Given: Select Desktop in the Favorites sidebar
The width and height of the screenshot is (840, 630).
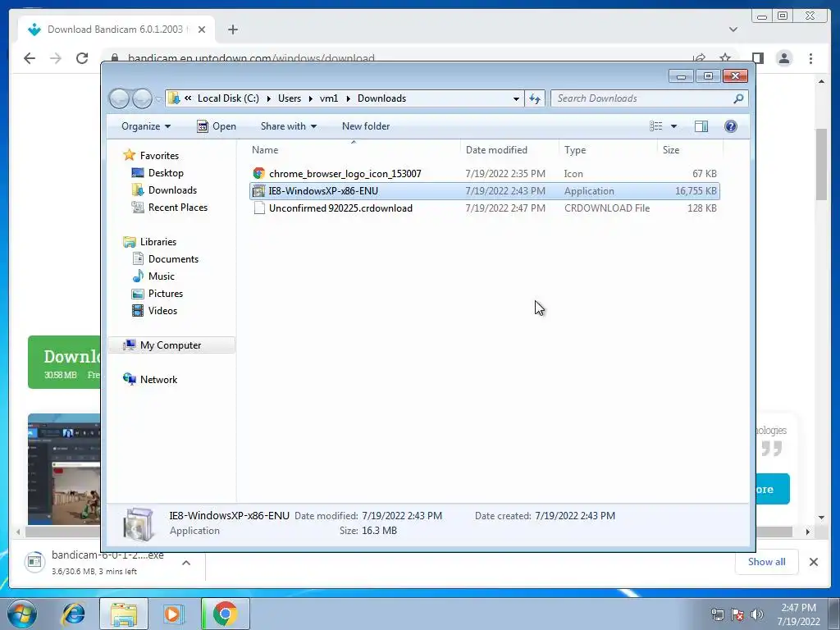Looking at the screenshot, I should [x=166, y=172].
